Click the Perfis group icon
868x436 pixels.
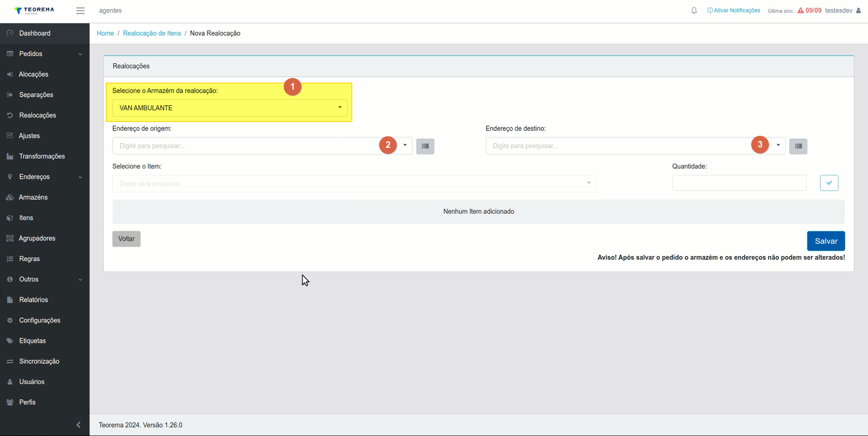[x=10, y=402]
